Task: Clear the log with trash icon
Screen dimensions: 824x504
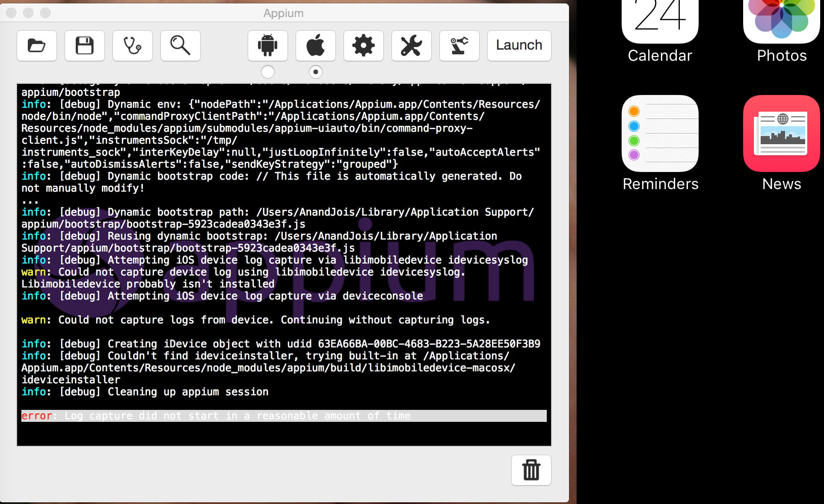Action: tap(531, 470)
